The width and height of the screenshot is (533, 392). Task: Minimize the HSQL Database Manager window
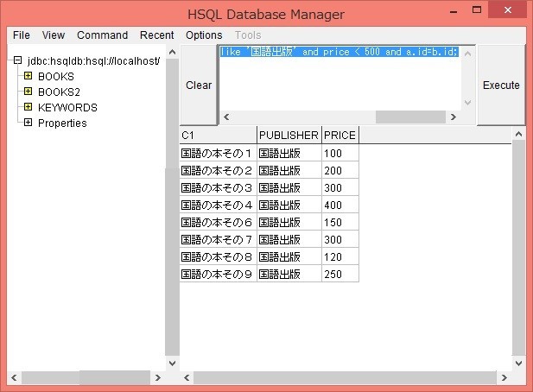454,11
